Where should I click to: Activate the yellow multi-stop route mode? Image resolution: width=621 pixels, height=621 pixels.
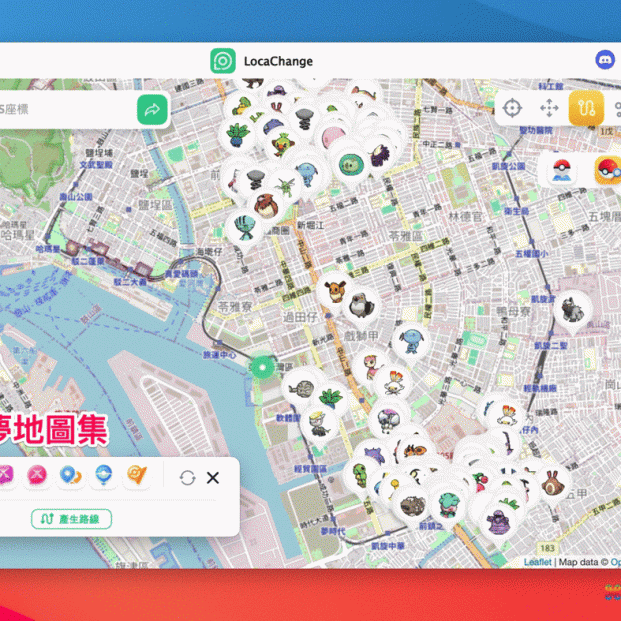(586, 108)
